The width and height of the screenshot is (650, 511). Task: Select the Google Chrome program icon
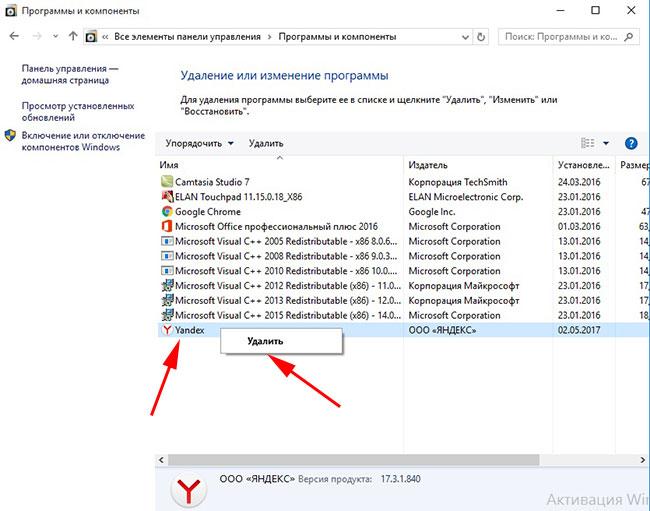click(167, 212)
